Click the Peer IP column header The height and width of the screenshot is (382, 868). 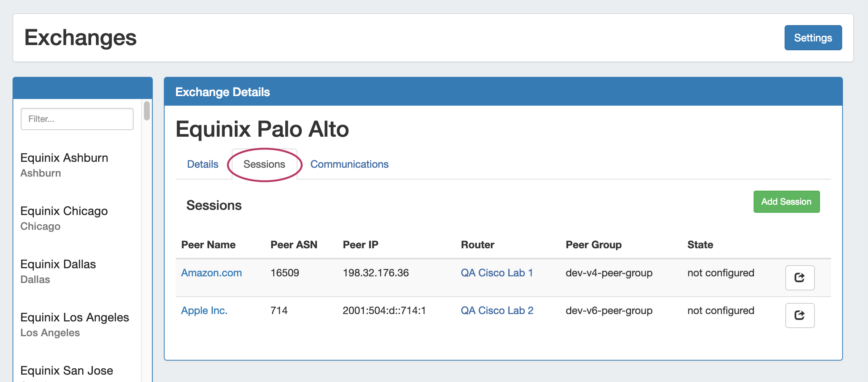click(361, 245)
